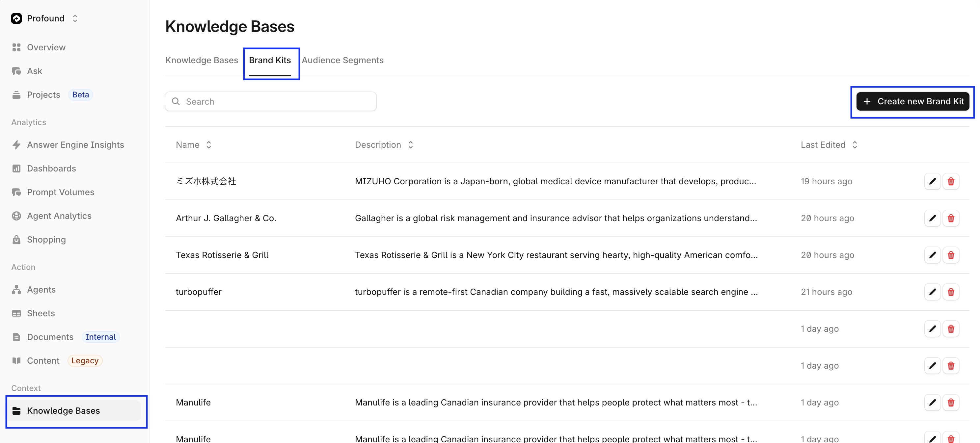Viewport: 980px width, 443px height.
Task: Click the pencil icon for turbopuffer
Action: (932, 292)
